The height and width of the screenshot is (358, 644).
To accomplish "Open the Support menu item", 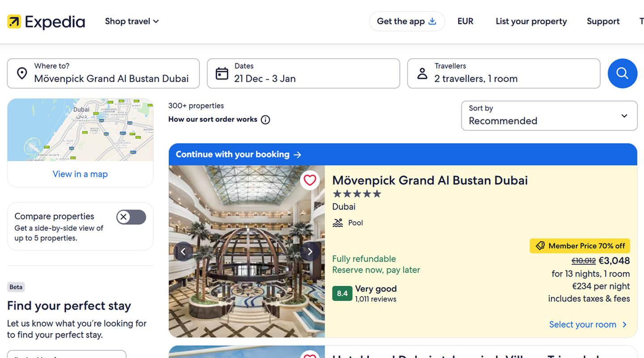I will [x=603, y=21].
